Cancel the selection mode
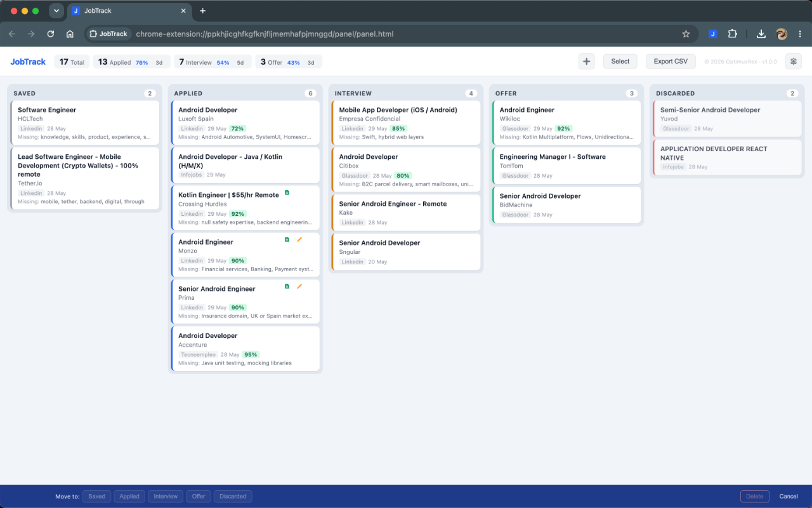Image resolution: width=812 pixels, height=508 pixels. click(789, 497)
